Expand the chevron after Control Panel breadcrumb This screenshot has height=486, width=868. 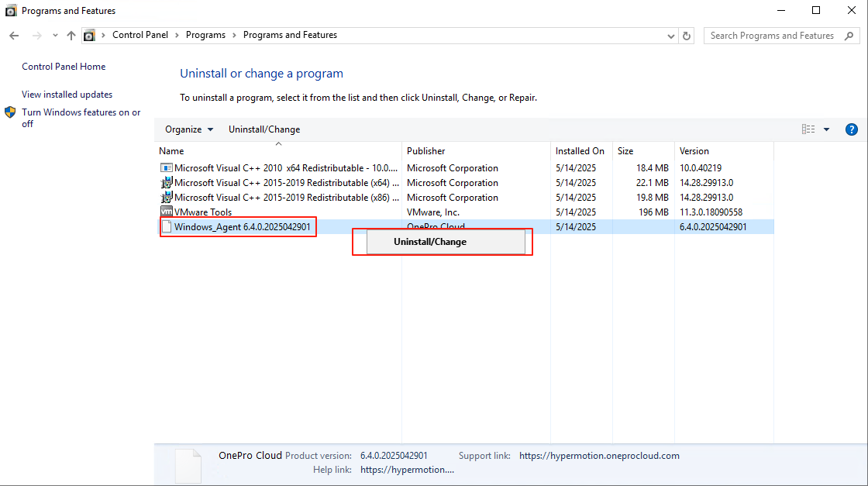pyautogui.click(x=177, y=36)
